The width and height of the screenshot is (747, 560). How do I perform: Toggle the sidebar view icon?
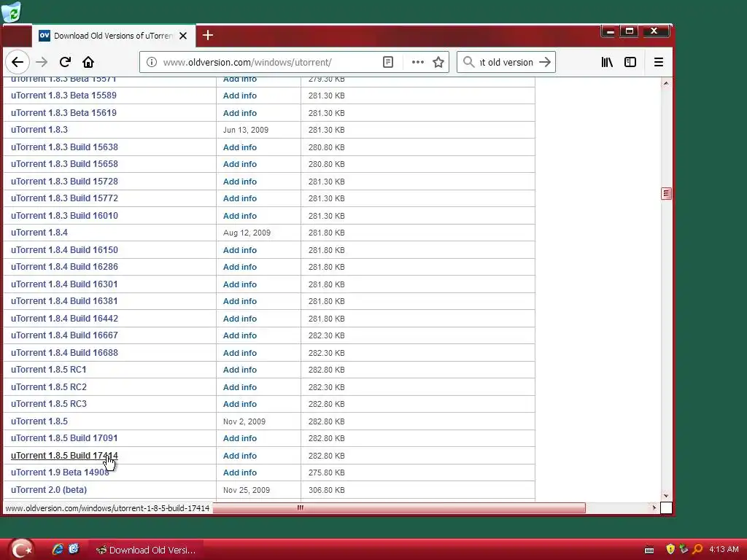coord(630,62)
